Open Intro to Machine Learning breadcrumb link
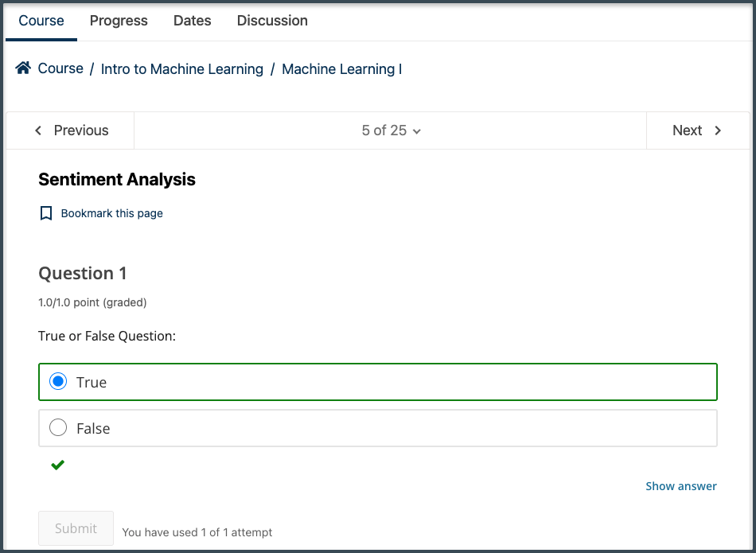The width and height of the screenshot is (756, 553). [182, 69]
